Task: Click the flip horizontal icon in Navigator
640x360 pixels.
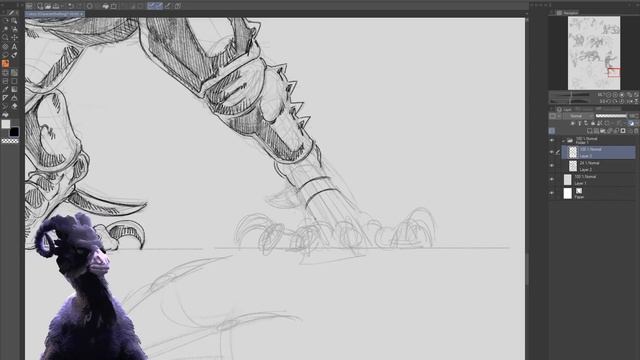Action: tap(629, 101)
